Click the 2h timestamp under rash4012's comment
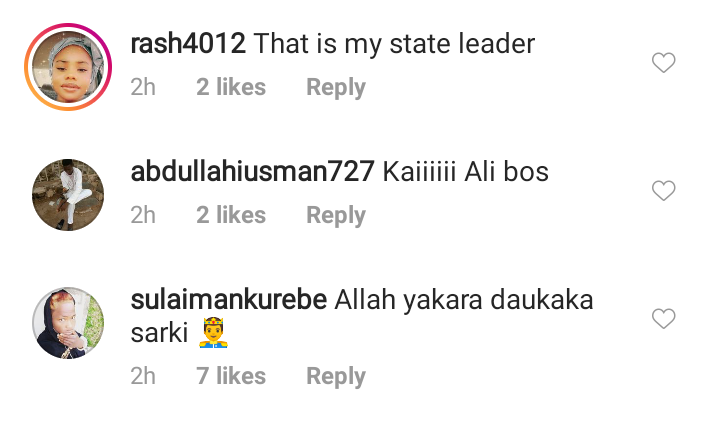The width and height of the screenshot is (720, 429). coord(143,87)
